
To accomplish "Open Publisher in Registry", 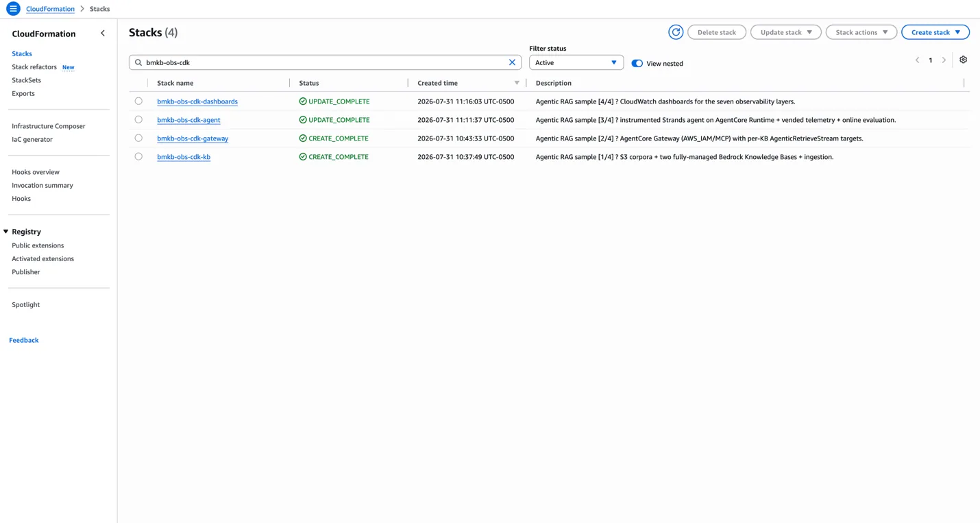I will click(26, 272).
